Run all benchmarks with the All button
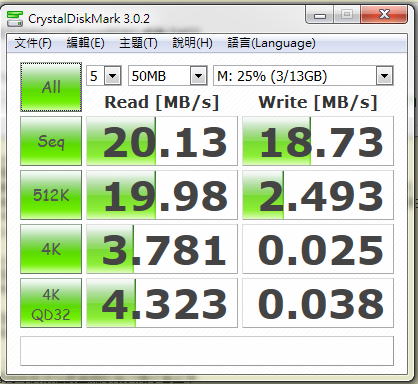 51,87
